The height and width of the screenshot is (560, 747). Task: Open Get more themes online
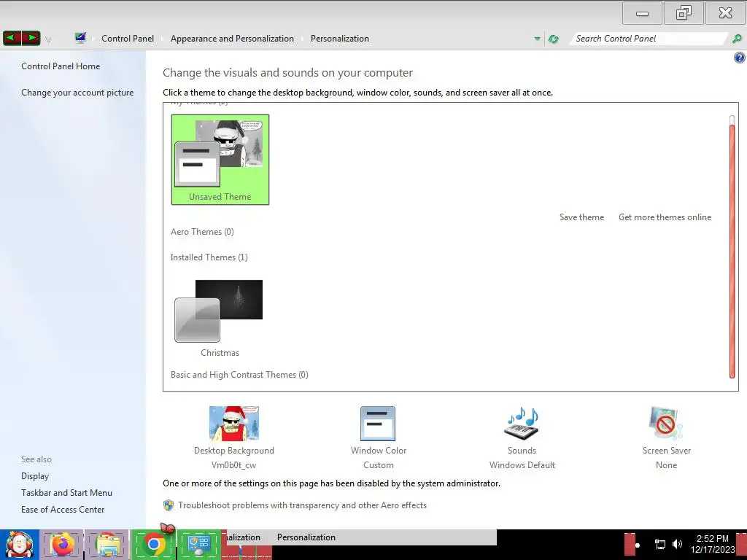665,217
